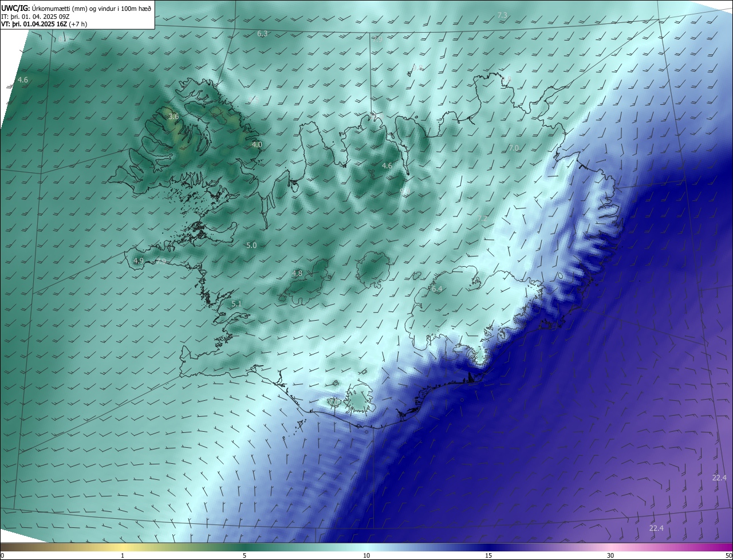
Task: Click the 30 tick on the colour scale
Action: pos(610,555)
